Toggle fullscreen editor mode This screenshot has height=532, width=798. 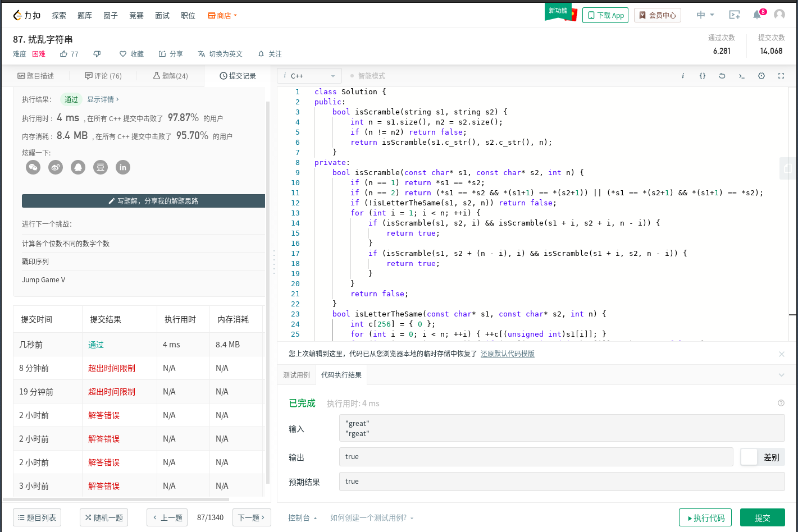pos(781,76)
